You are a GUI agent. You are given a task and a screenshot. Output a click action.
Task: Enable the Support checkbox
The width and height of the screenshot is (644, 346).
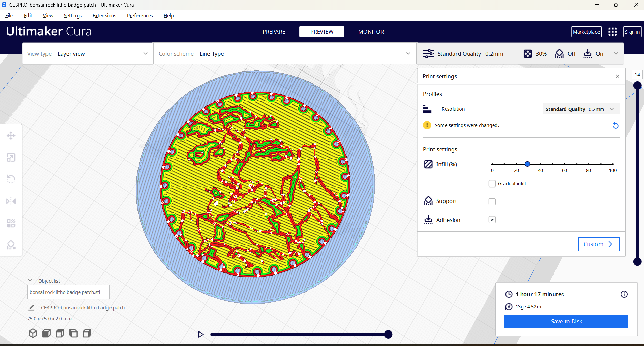(492, 202)
